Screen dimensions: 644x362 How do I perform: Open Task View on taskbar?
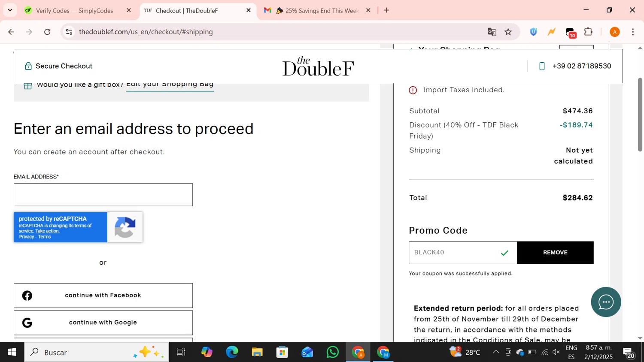pos(181,352)
